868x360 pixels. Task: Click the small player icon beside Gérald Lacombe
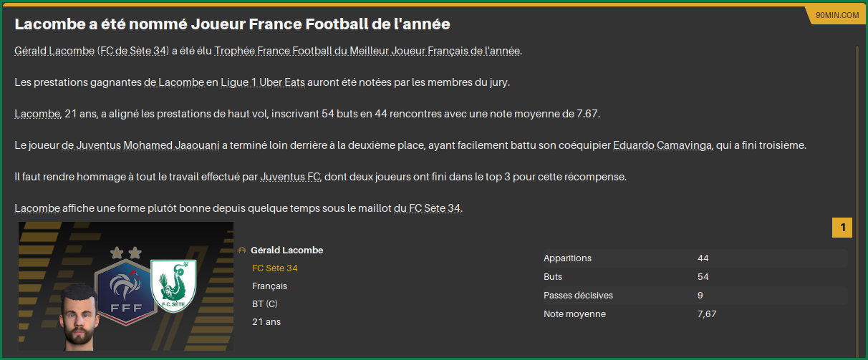pyautogui.click(x=242, y=250)
